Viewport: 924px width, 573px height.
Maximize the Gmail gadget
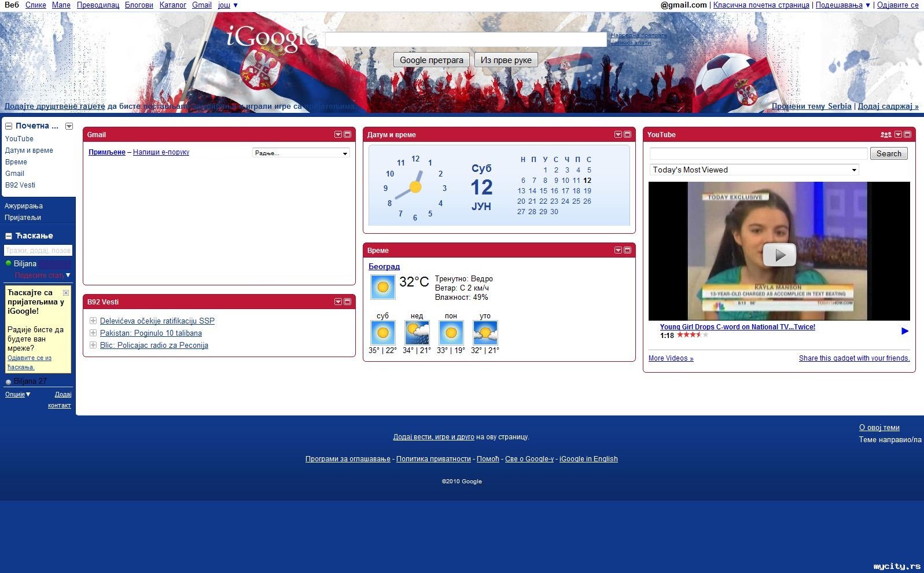click(x=348, y=134)
